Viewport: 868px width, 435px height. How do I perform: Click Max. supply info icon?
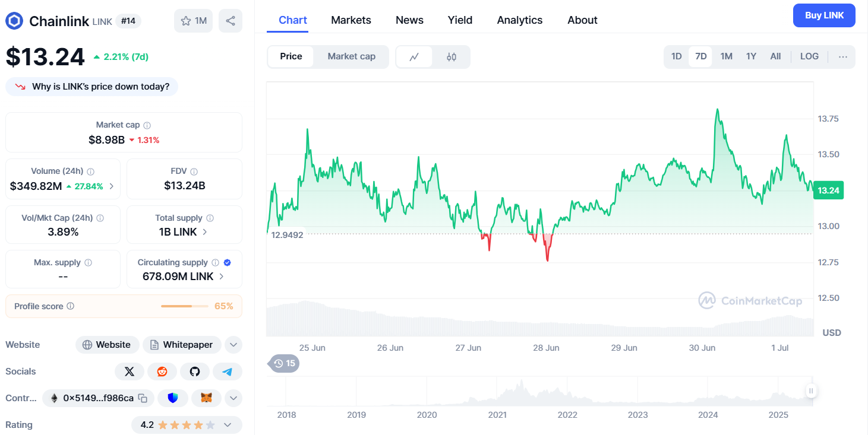[x=88, y=263]
